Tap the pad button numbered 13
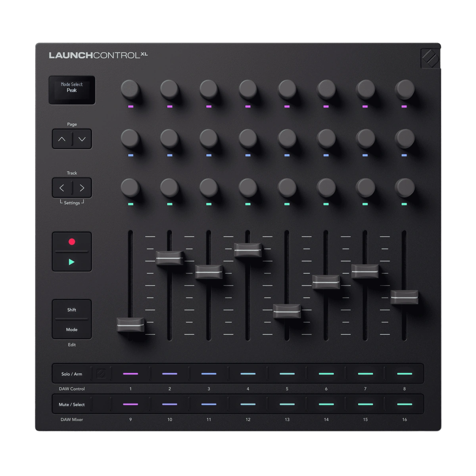The image size is (476, 476). tap(287, 404)
